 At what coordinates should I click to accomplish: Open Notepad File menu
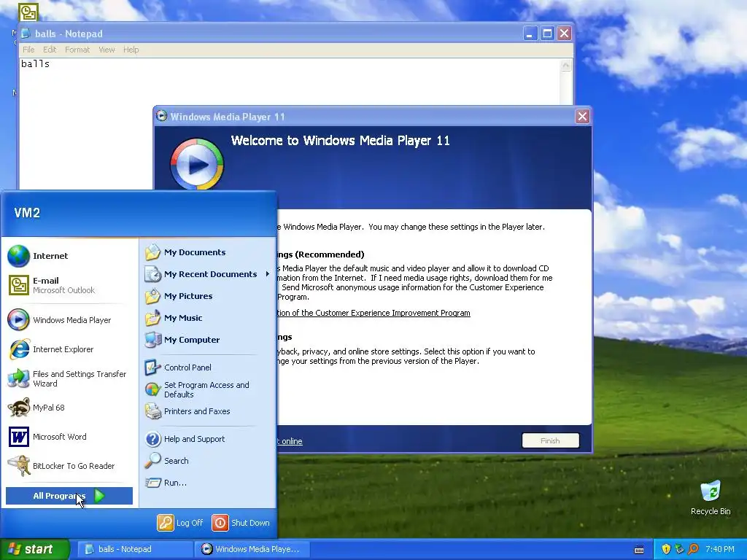pos(28,50)
